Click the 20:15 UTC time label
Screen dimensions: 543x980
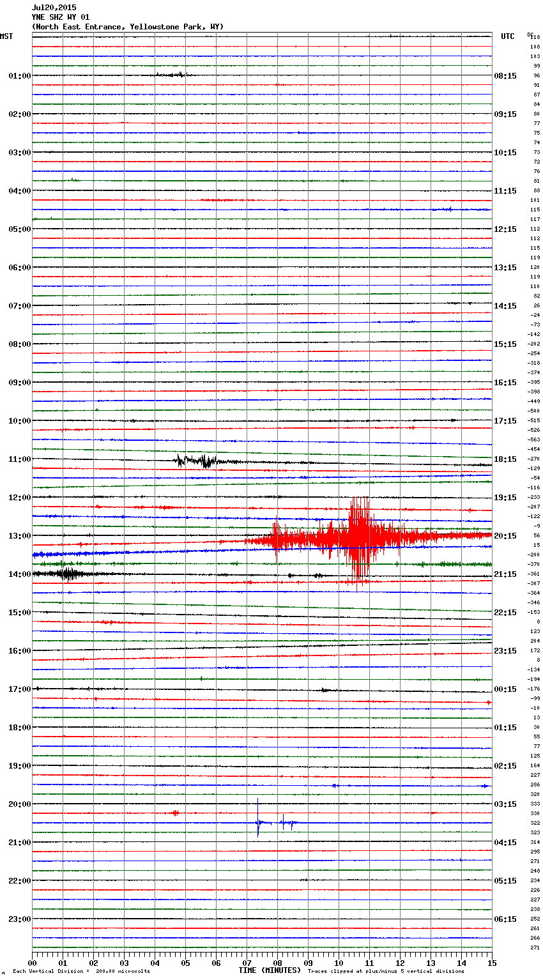505,536
